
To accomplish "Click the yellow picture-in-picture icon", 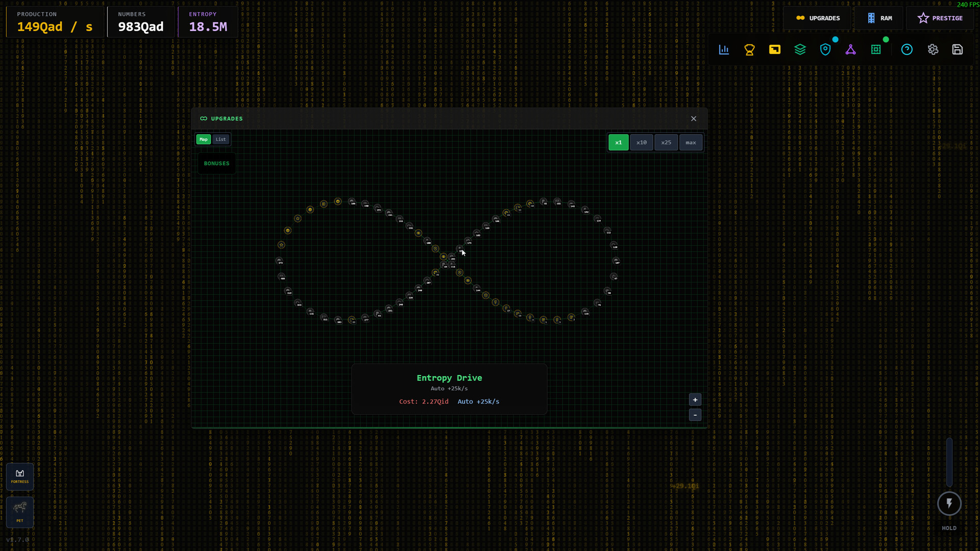I will [775, 49].
